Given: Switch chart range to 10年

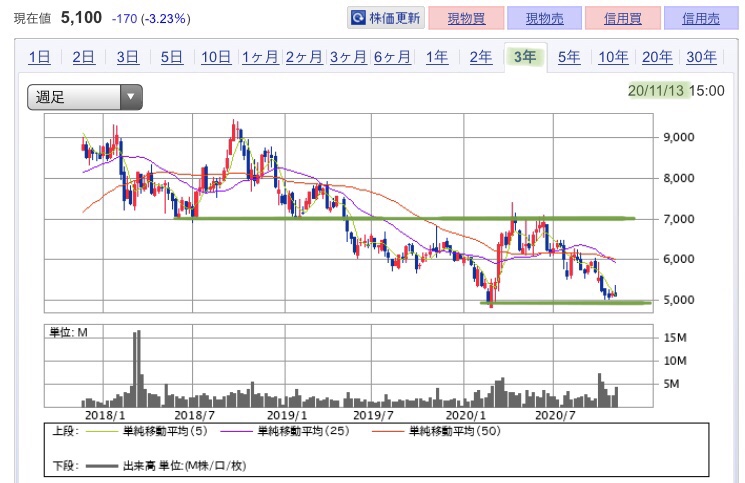Looking at the screenshot, I should click(613, 57).
